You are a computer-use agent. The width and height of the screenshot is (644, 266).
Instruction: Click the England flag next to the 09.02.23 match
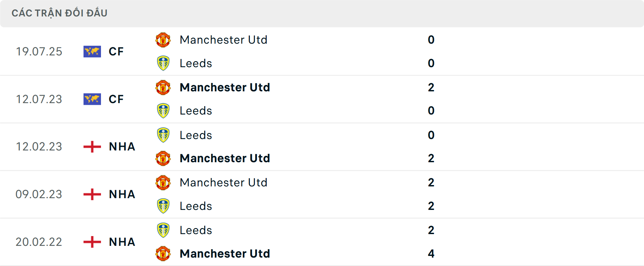click(x=92, y=194)
